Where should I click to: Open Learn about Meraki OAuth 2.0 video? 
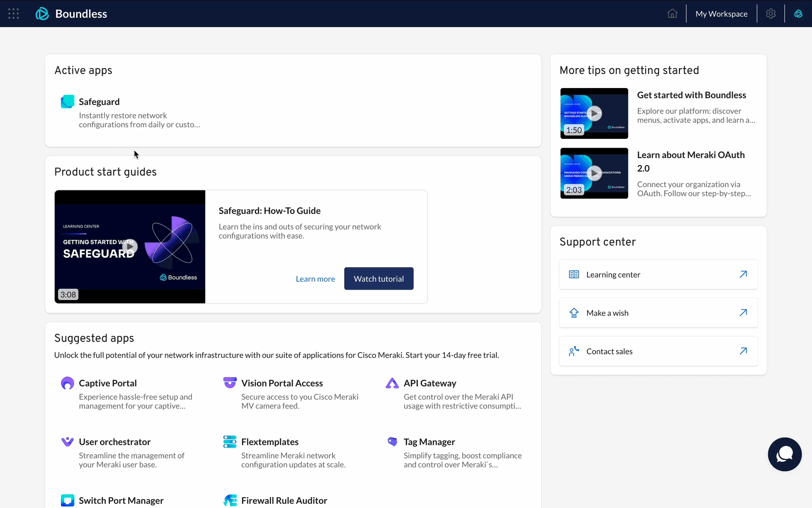594,173
